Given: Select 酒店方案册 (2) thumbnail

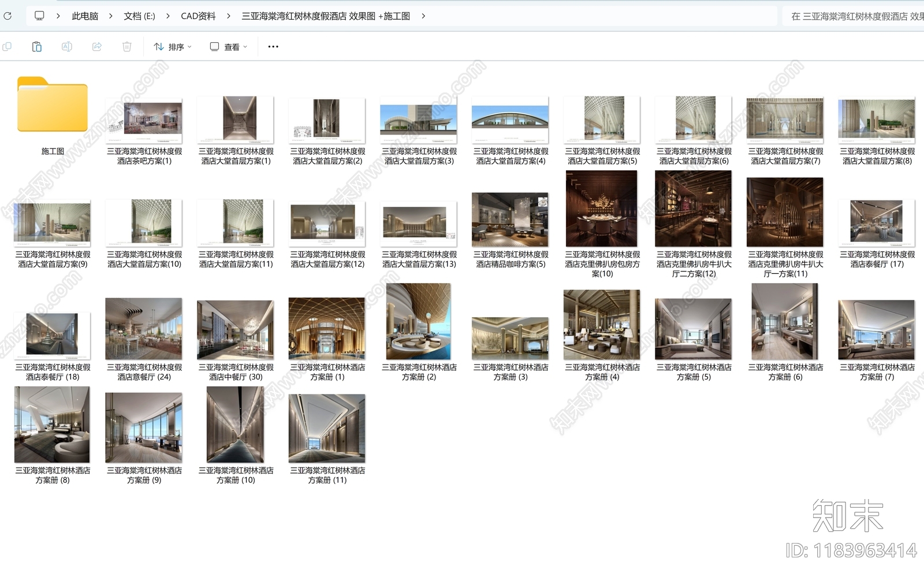Looking at the screenshot, I should (x=419, y=322).
